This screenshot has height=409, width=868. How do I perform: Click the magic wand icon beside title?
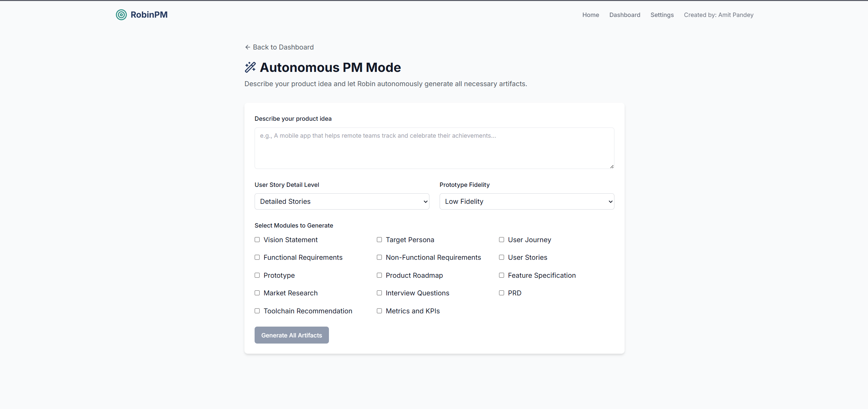[x=250, y=67]
